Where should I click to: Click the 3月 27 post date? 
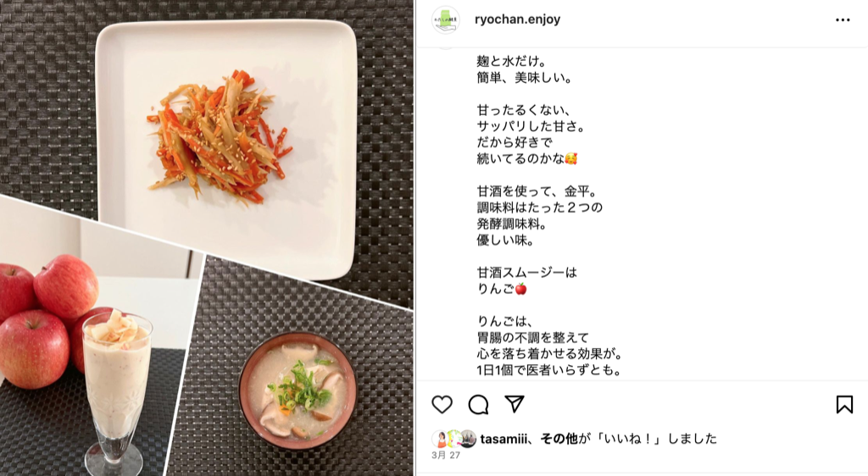(x=446, y=455)
